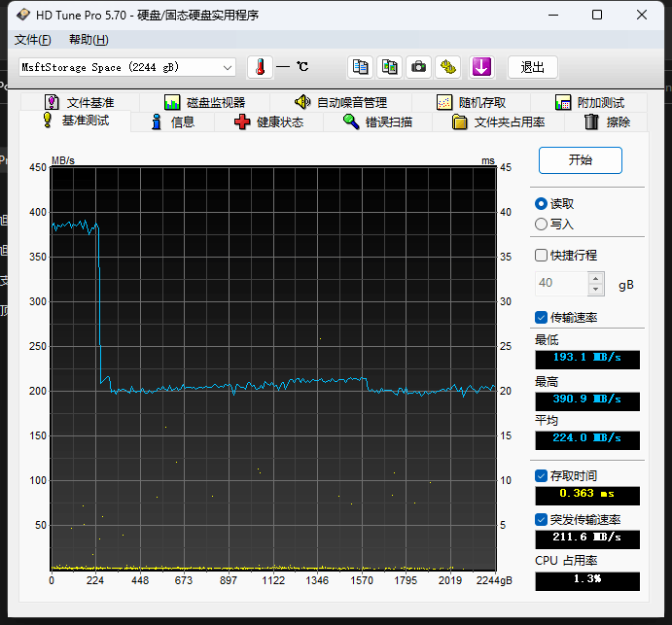Toggle the 存取时间 access time checkbox

pos(542,475)
